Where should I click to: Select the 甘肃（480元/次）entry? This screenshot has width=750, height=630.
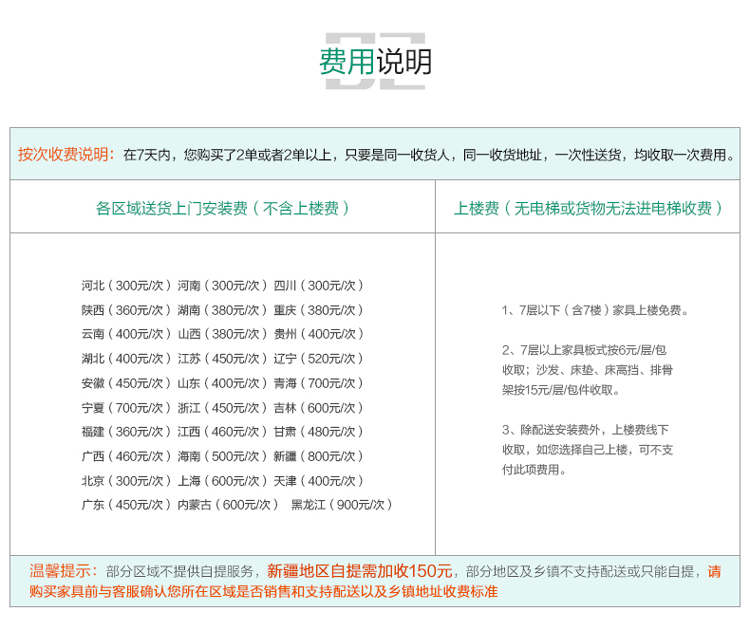tap(319, 432)
